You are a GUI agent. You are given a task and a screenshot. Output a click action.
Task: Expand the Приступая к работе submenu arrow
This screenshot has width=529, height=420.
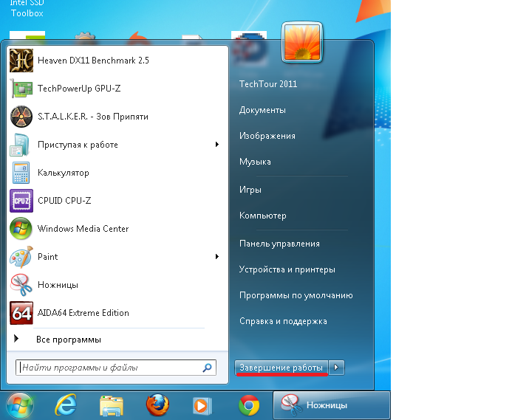click(x=217, y=145)
